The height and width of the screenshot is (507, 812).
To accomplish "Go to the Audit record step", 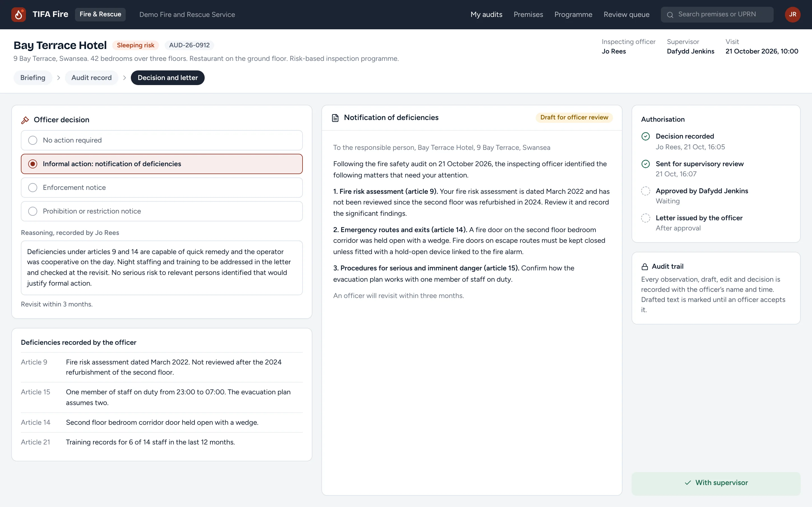I will pyautogui.click(x=91, y=78).
